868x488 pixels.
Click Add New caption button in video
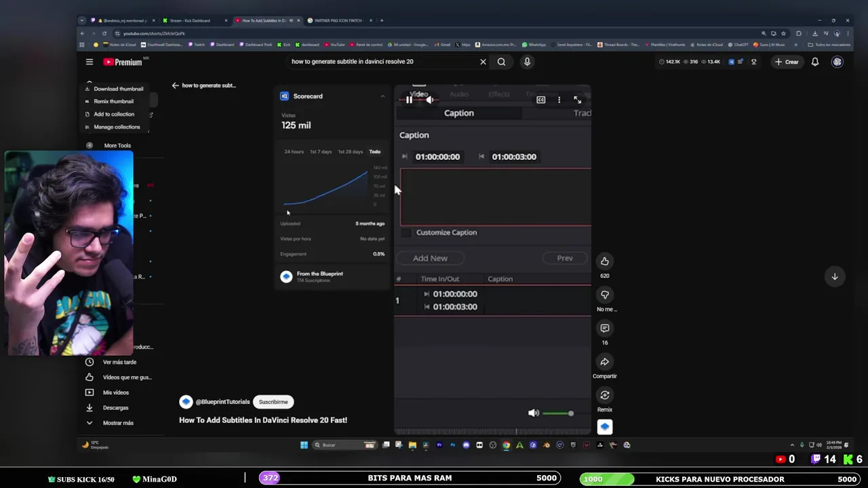(x=430, y=258)
